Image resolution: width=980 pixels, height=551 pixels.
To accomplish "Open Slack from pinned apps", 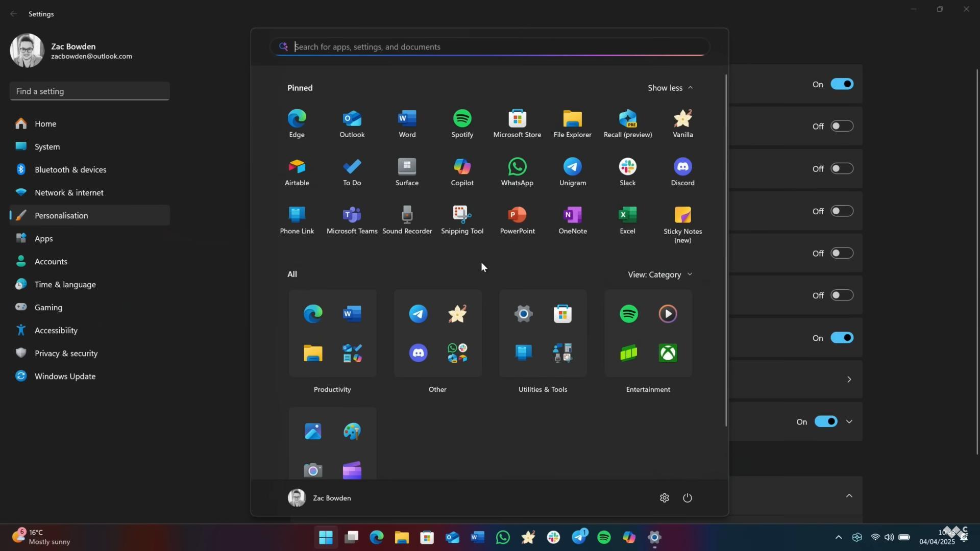I will tap(627, 172).
